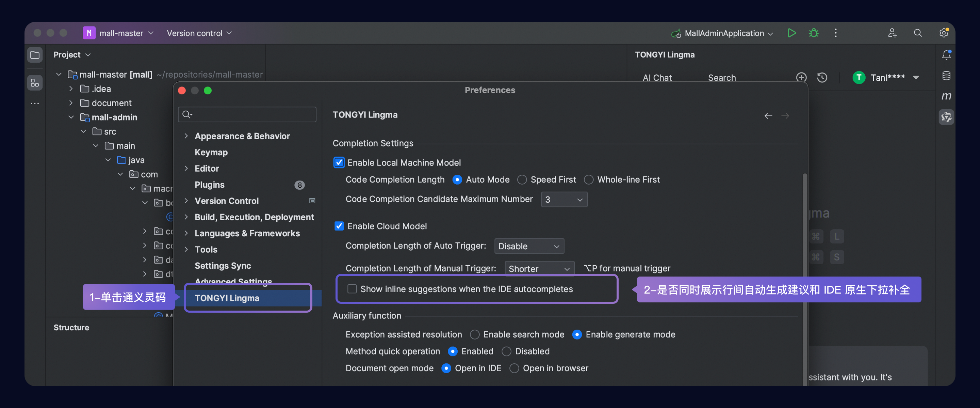The height and width of the screenshot is (408, 980).
Task: Select Enable search mode radio button
Action: point(474,334)
